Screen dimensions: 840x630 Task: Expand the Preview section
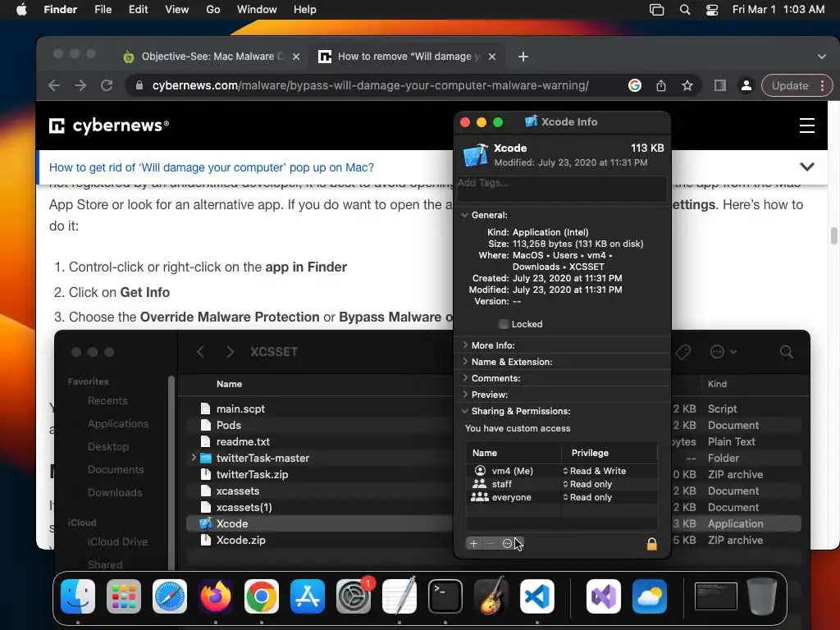(x=465, y=395)
